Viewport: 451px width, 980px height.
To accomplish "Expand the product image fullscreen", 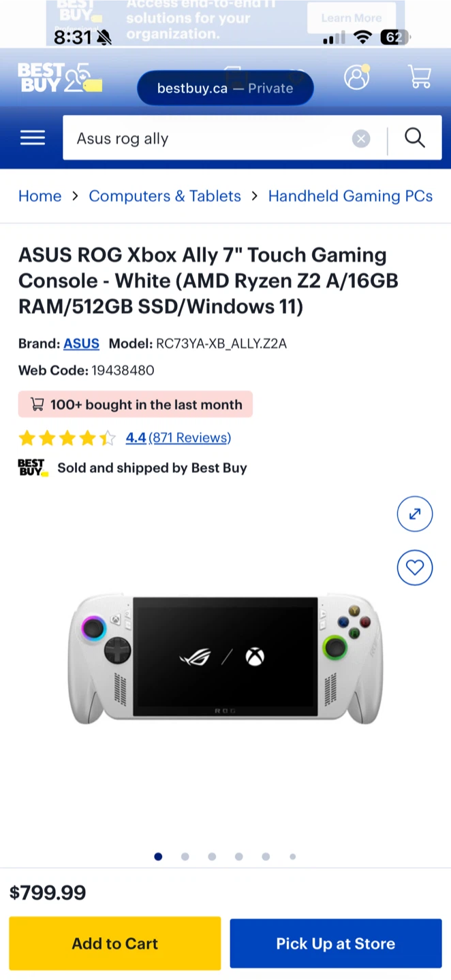I will pyautogui.click(x=415, y=514).
